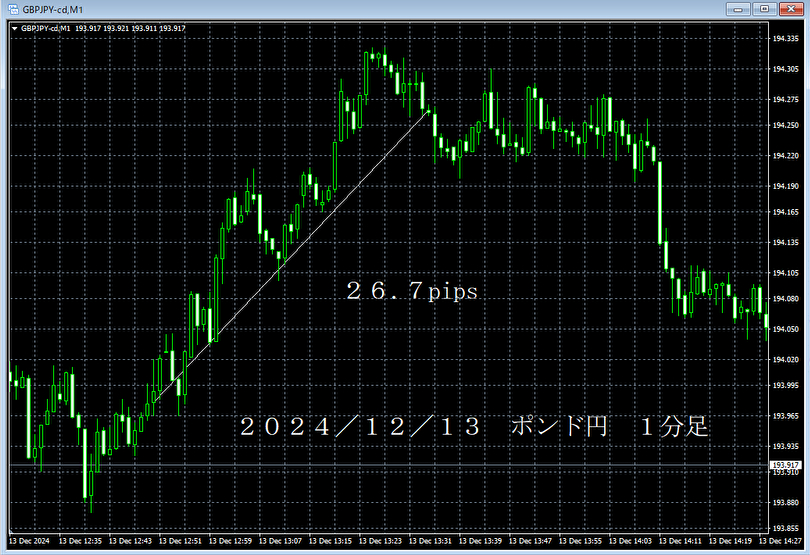Click the 194.305 price scale value
This screenshot has height=555, width=810.
pyautogui.click(x=785, y=69)
